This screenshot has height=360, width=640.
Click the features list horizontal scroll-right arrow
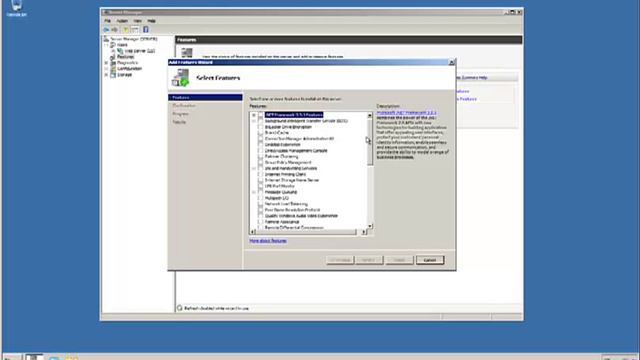click(x=364, y=232)
